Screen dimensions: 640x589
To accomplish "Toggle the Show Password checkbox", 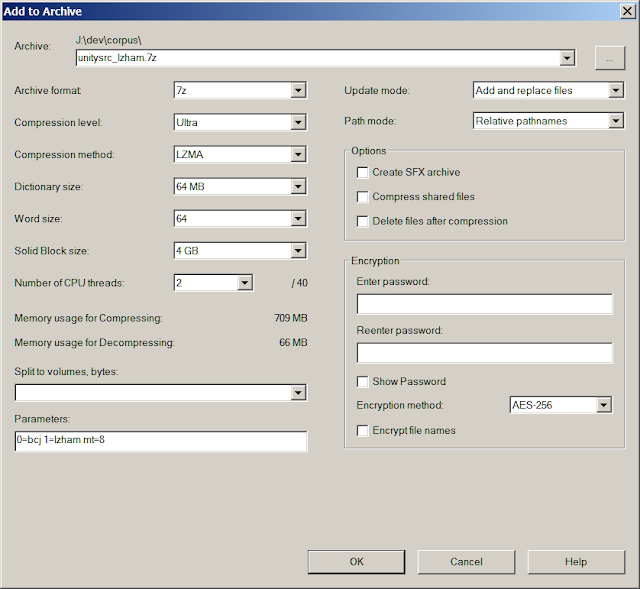I will click(362, 382).
